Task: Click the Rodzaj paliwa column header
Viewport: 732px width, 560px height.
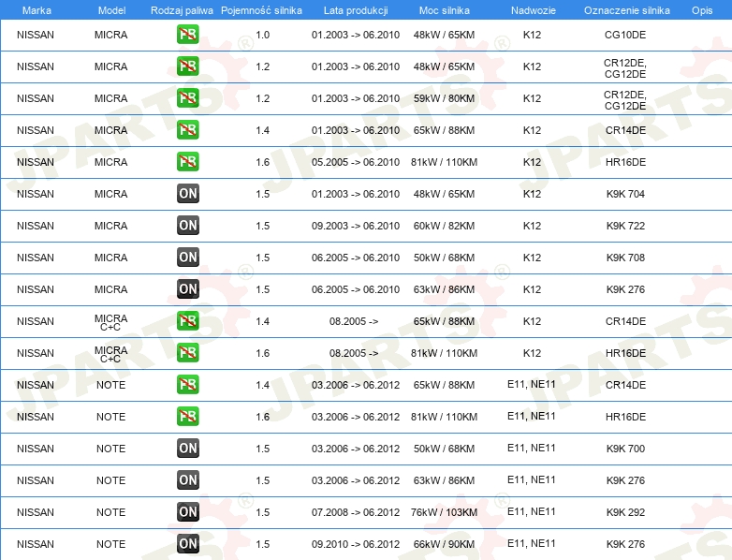Action: (182, 10)
